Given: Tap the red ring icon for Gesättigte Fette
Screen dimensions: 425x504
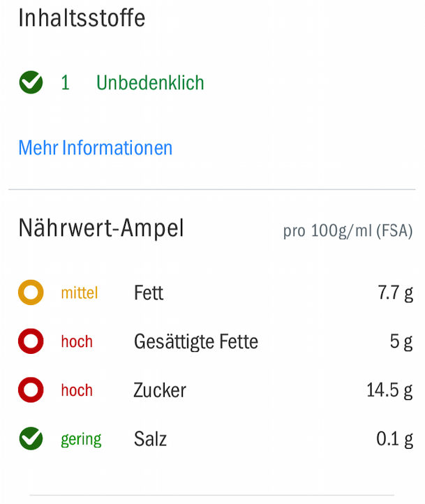Looking at the screenshot, I should click(31, 341).
